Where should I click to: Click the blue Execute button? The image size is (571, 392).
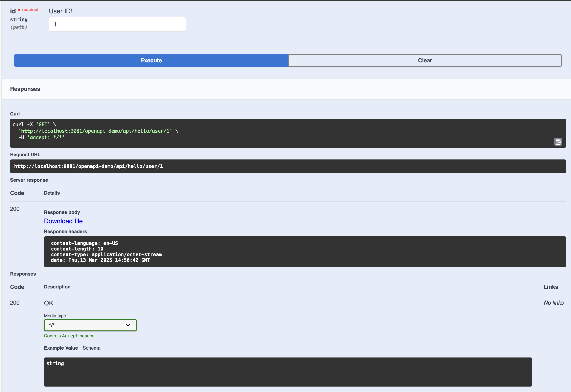(x=151, y=61)
